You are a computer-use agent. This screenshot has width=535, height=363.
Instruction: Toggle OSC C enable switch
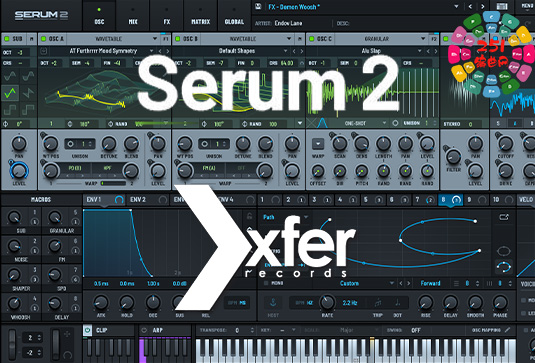click(x=312, y=39)
